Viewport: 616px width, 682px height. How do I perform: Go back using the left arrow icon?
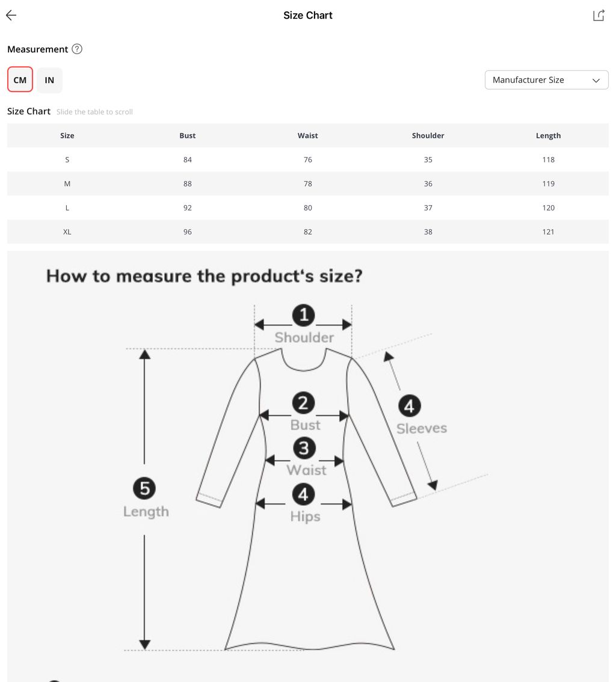coord(11,15)
